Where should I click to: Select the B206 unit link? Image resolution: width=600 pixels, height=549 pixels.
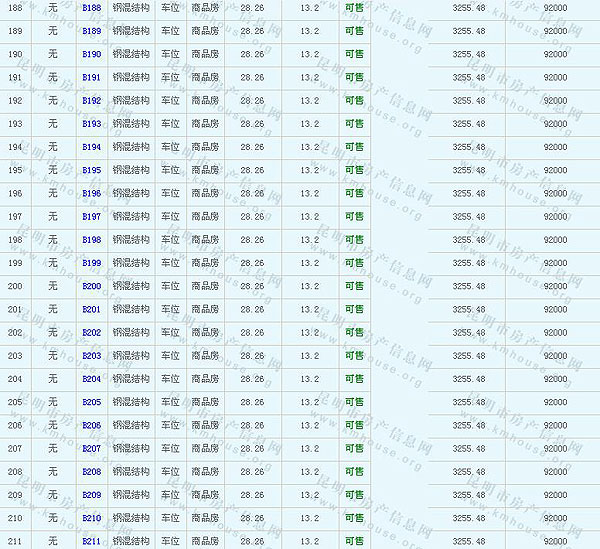click(91, 426)
